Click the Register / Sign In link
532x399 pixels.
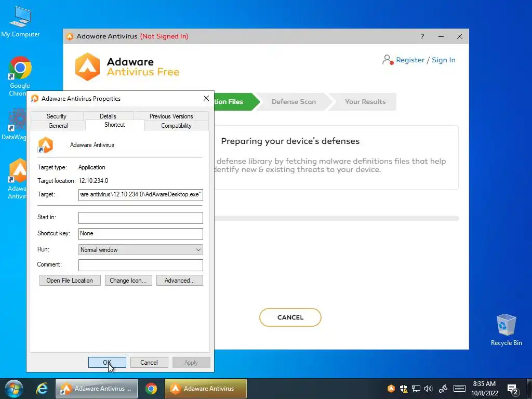click(x=425, y=60)
